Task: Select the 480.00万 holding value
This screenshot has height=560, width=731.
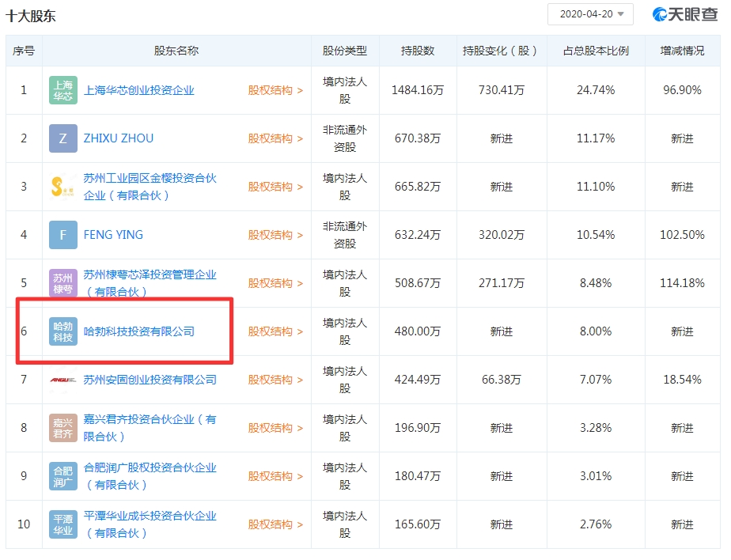Action: (x=418, y=331)
